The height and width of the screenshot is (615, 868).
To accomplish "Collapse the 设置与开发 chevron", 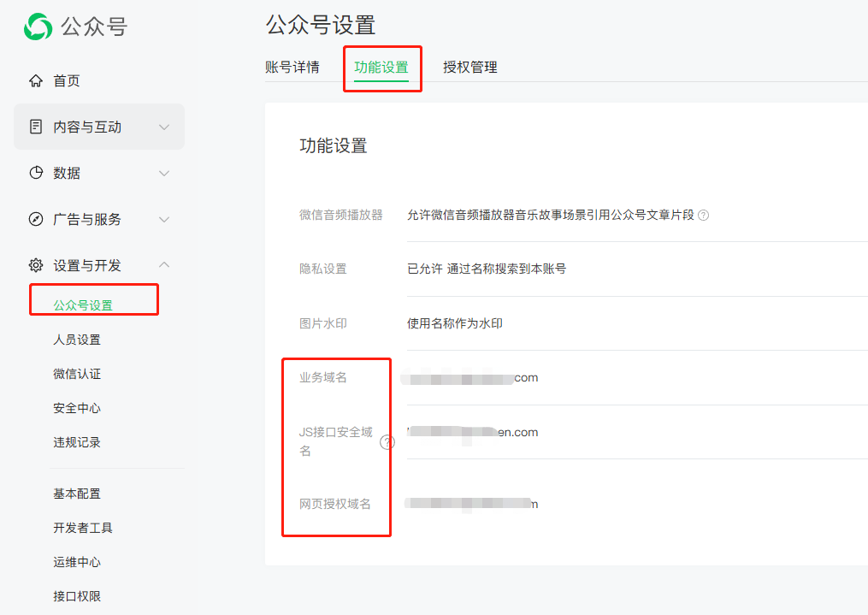I will (164, 264).
